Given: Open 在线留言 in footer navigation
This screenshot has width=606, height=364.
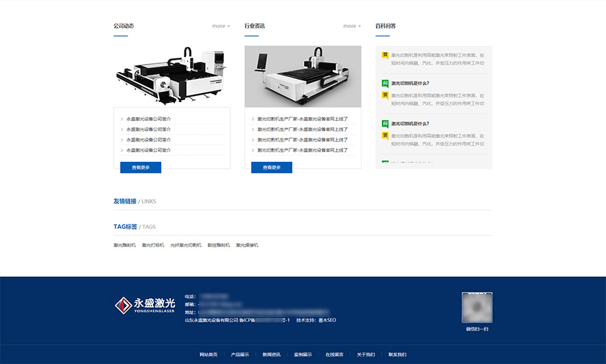Looking at the screenshot, I should point(334,354).
